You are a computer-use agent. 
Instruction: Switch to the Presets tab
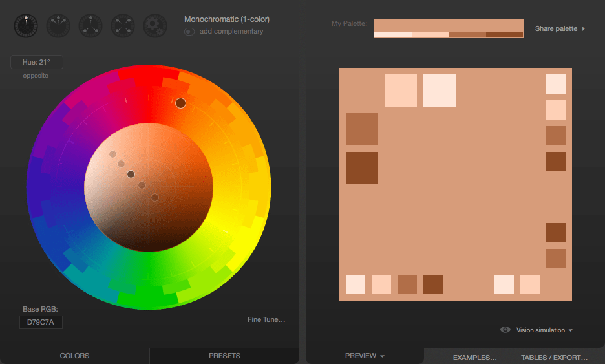[224, 356]
